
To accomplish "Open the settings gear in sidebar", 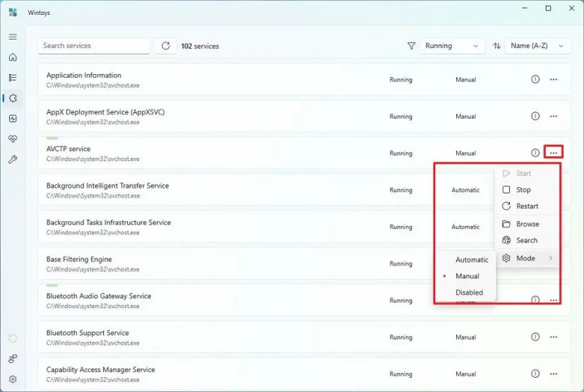I will [x=13, y=379].
